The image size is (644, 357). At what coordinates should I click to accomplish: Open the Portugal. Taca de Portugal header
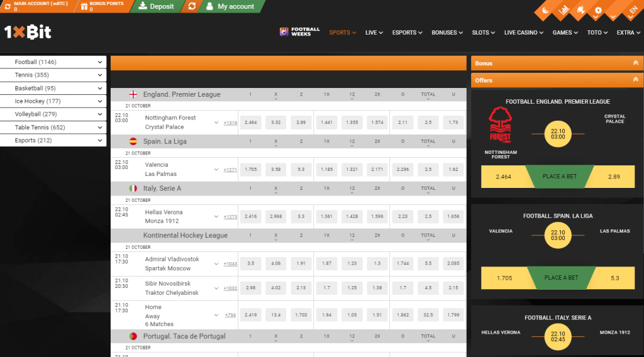click(x=184, y=336)
